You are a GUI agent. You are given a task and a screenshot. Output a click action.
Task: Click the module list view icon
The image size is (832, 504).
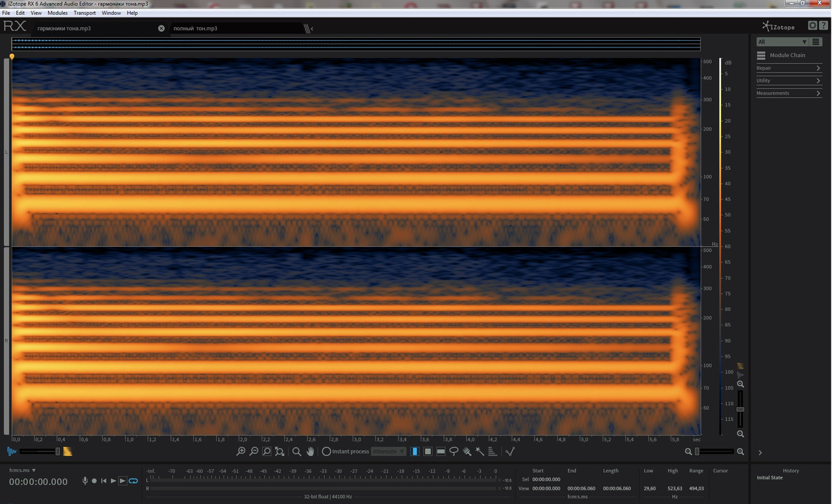click(816, 42)
